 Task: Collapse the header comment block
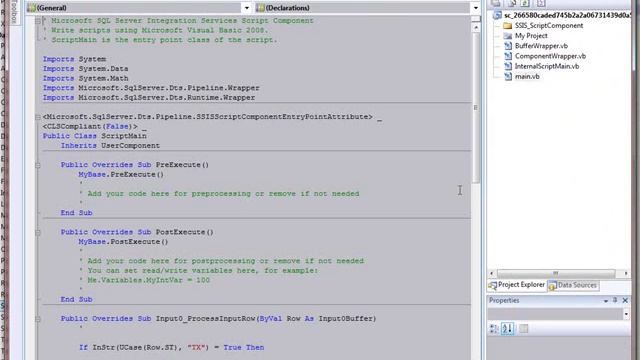(38, 21)
